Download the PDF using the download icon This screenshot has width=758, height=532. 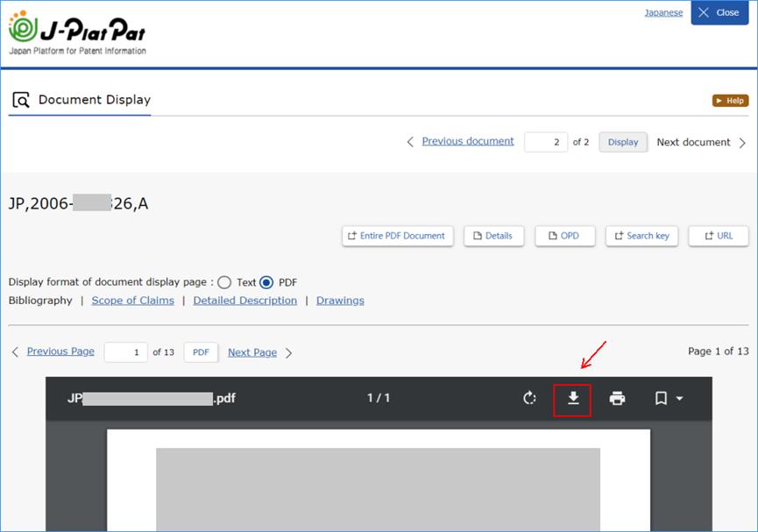573,399
